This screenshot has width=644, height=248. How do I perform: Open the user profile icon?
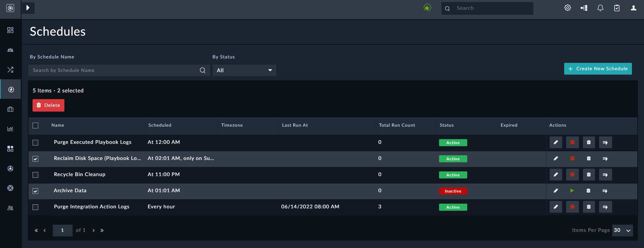(633, 8)
